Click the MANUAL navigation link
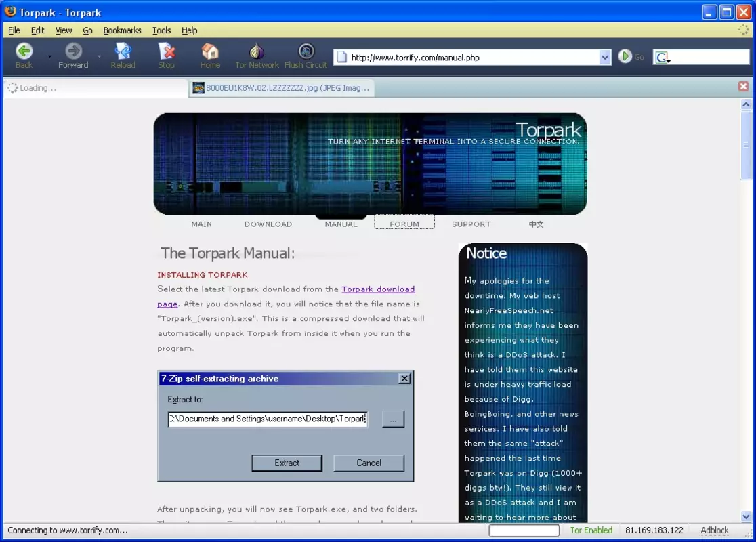 click(x=341, y=224)
